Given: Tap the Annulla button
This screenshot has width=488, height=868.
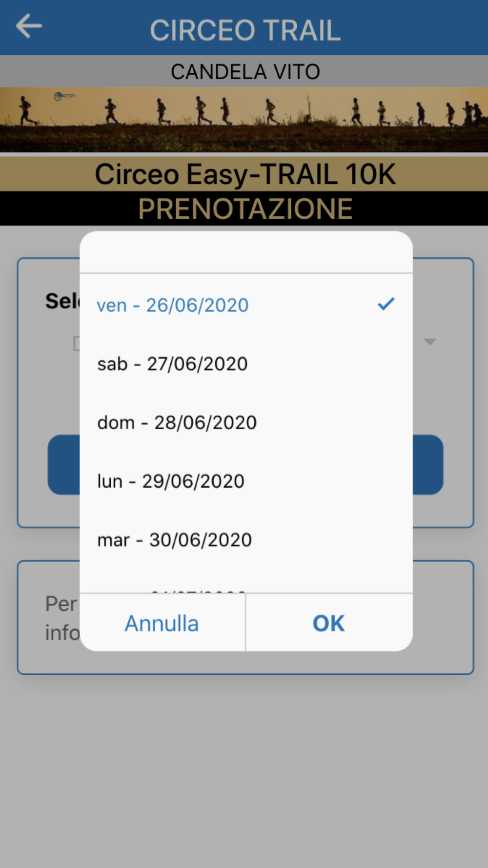Looking at the screenshot, I should coord(162,623).
